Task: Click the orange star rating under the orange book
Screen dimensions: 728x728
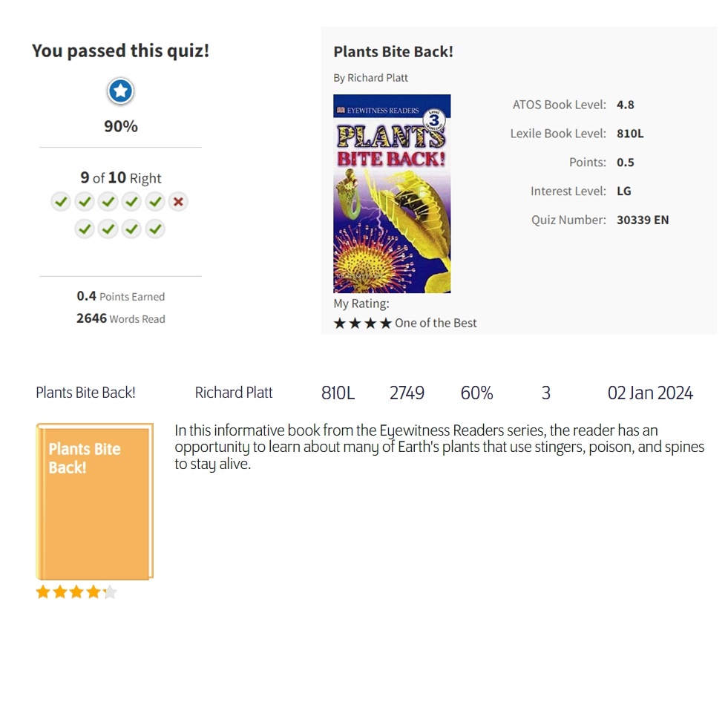Action: click(x=76, y=592)
